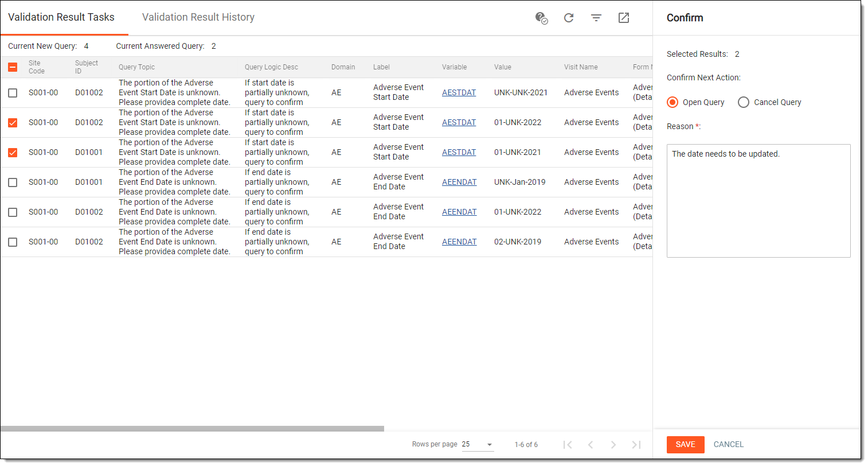This screenshot has width=868, height=466.
Task: Check the row with value UNK-Jan-2019
Action: (x=13, y=182)
